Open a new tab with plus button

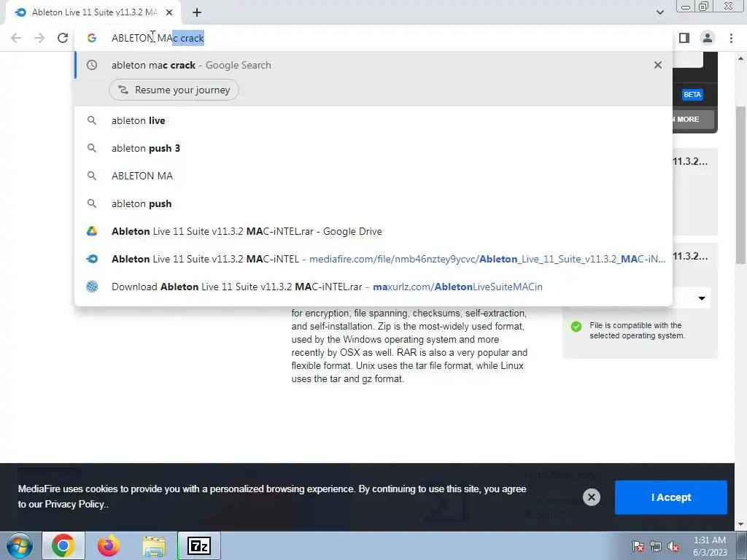pyautogui.click(x=197, y=12)
